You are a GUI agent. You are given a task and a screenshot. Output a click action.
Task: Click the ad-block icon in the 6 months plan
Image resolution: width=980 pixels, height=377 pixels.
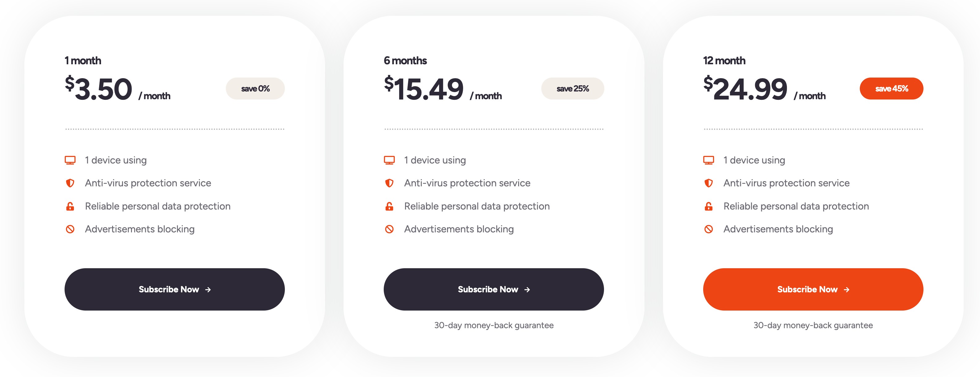point(389,229)
